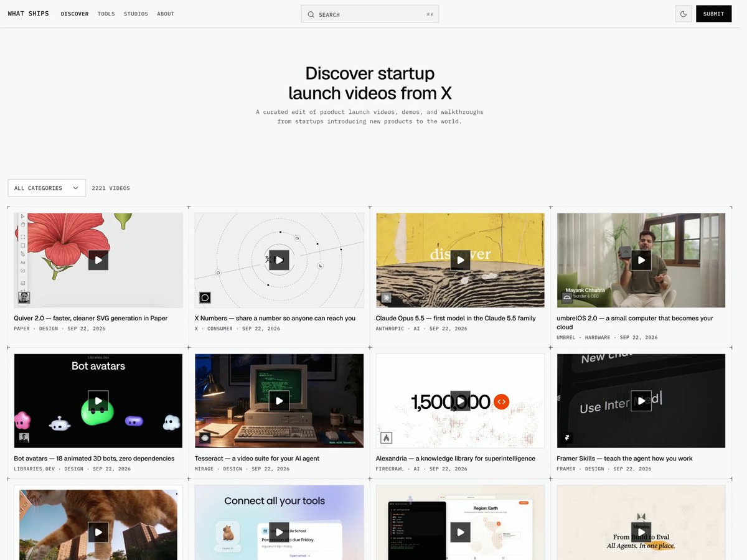This screenshot has width=747, height=560.
Task: Click the magnifier icon in the search bar
Action: (311, 14)
